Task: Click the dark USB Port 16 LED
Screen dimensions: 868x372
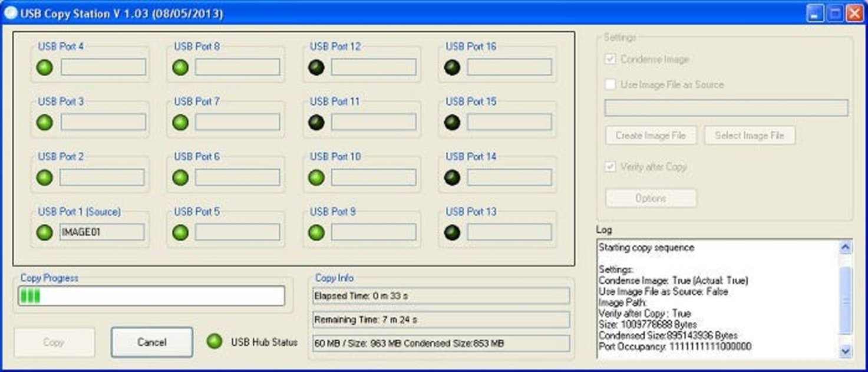Action: pyautogui.click(x=452, y=68)
